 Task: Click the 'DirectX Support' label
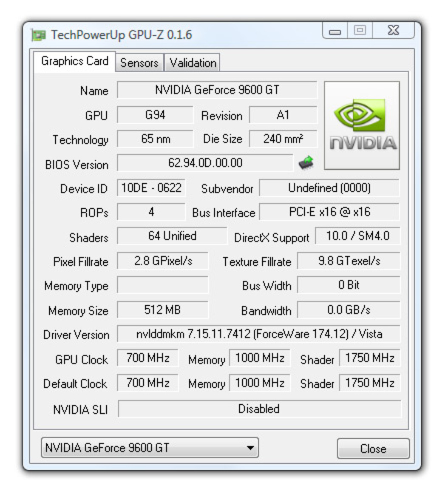tap(272, 238)
